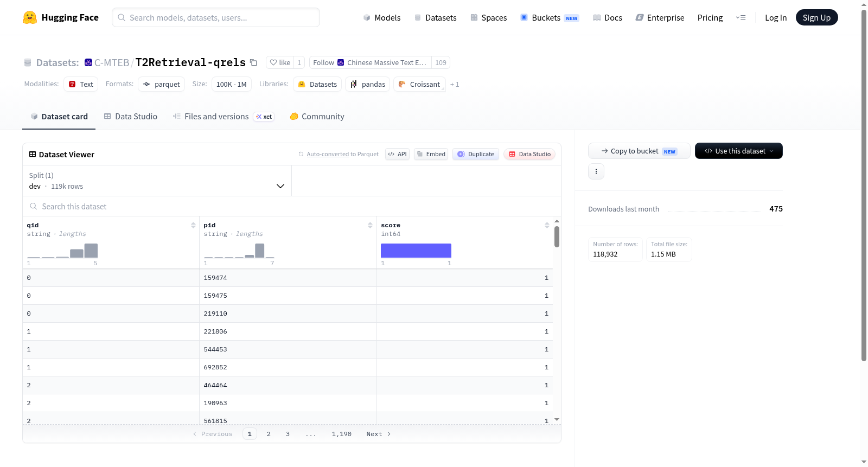Click tallest pid lengths histogram bar
Viewport: 868px width, 467px height.
[259, 251]
